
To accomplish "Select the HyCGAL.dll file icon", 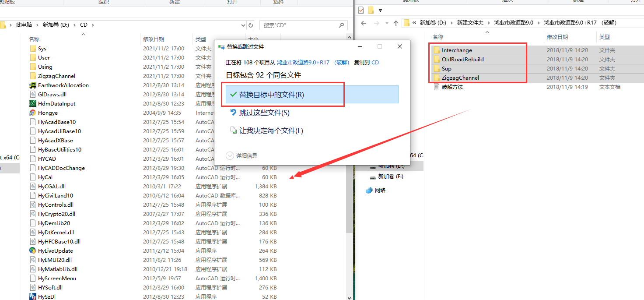I will [x=33, y=187].
